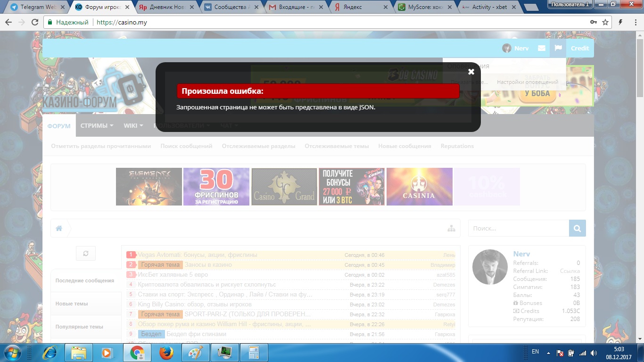This screenshot has height=362, width=644.
Task: Expand the СТРИМЫ dropdown menu
Action: (97, 126)
